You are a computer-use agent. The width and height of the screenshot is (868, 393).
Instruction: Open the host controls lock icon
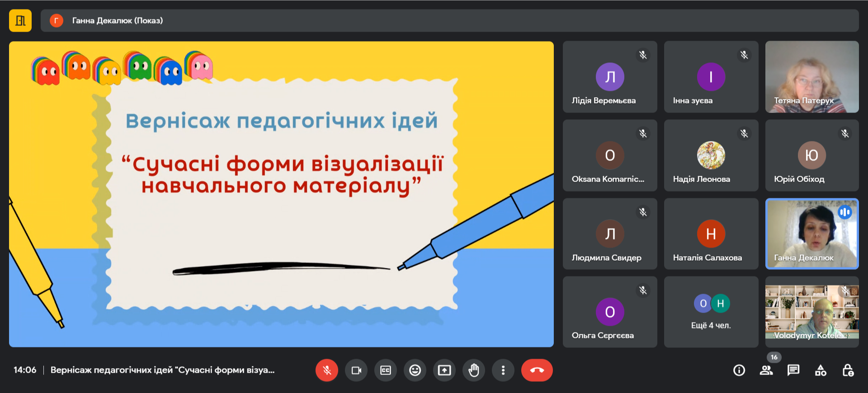pos(848,370)
